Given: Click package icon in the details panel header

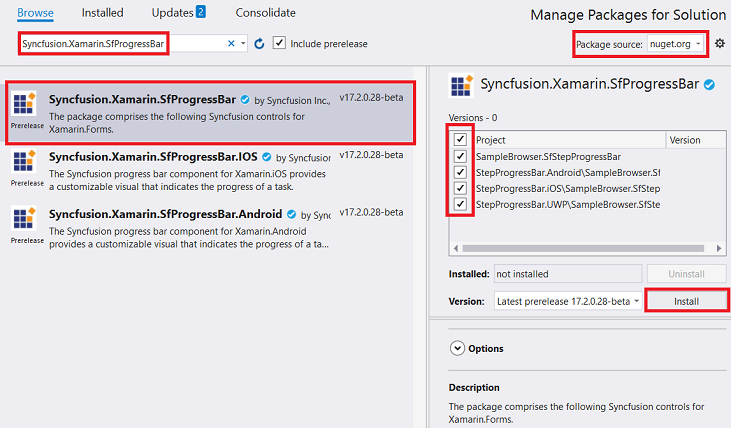Looking at the screenshot, I should coord(461,86).
